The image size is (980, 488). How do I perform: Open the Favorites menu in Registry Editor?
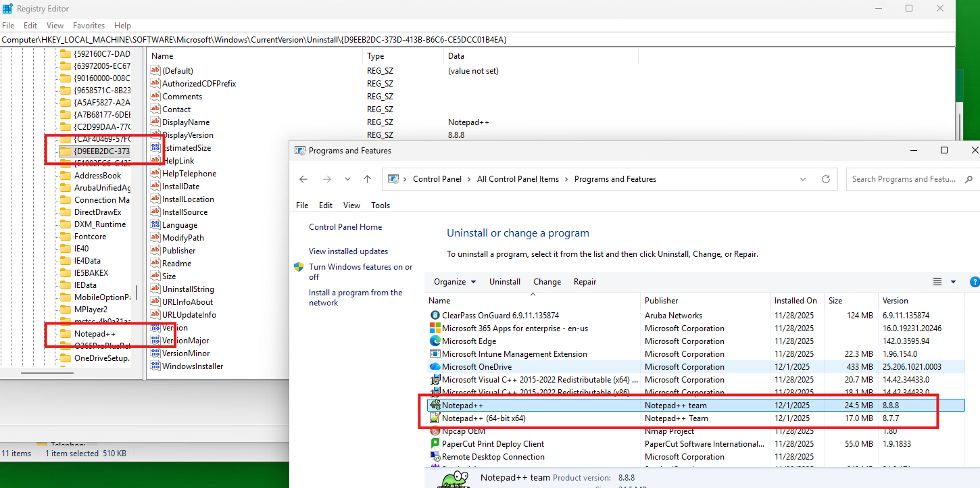pos(89,26)
